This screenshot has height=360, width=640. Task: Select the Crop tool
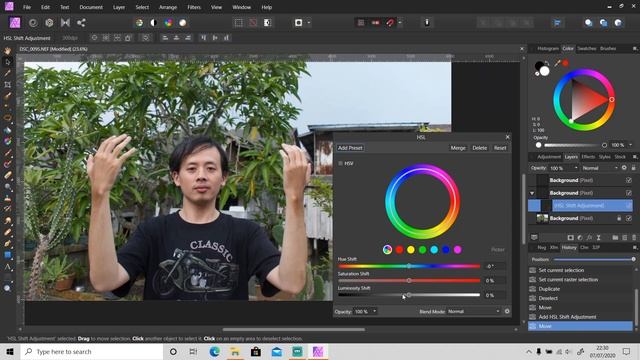[7, 84]
